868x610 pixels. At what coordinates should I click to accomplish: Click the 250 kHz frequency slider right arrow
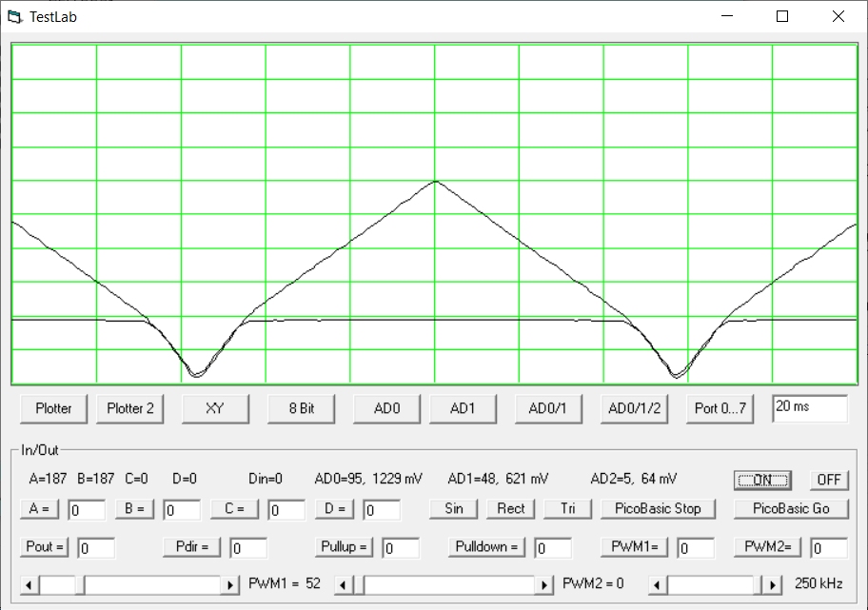(775, 584)
